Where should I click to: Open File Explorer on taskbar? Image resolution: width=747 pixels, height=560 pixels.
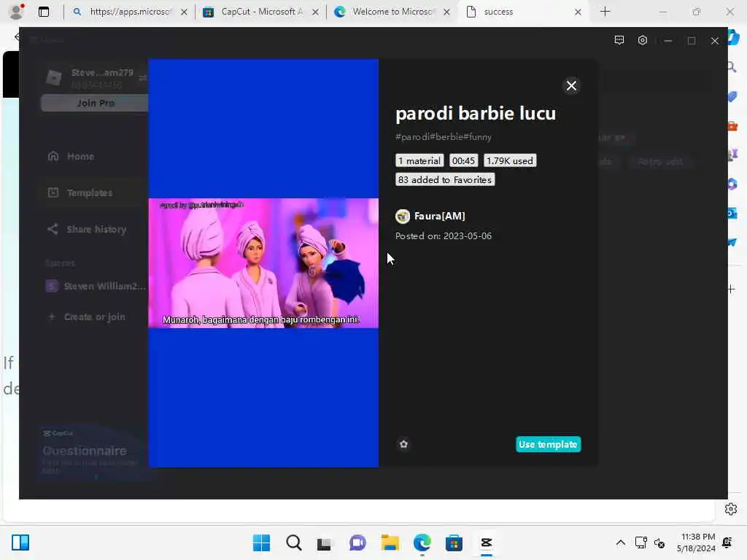(x=390, y=542)
